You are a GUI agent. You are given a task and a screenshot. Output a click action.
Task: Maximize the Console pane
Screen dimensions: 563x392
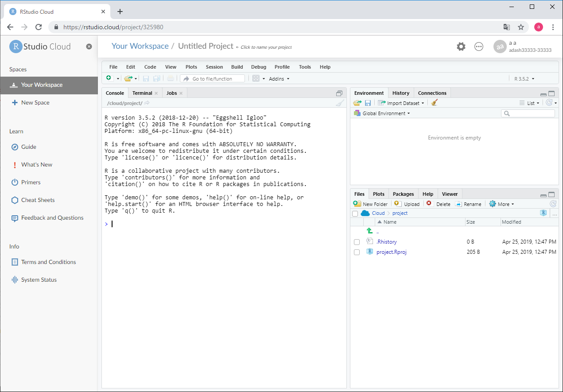[339, 93]
